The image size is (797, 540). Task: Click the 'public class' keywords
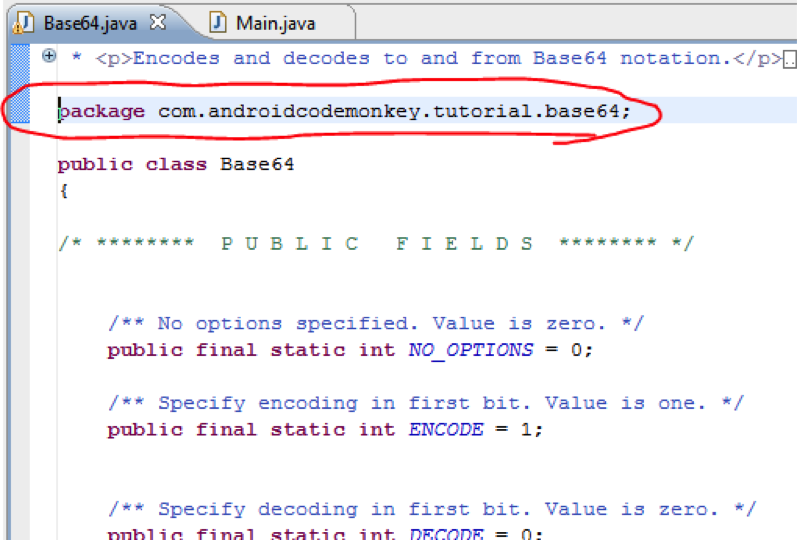tap(132, 165)
